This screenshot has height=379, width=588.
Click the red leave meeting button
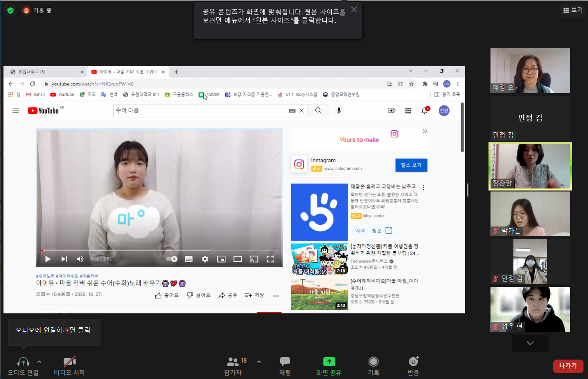click(568, 366)
